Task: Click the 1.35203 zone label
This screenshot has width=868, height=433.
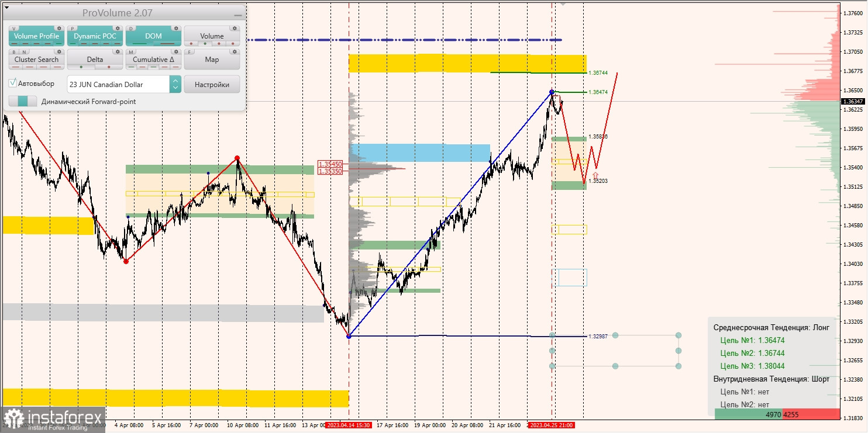Action: [598, 181]
